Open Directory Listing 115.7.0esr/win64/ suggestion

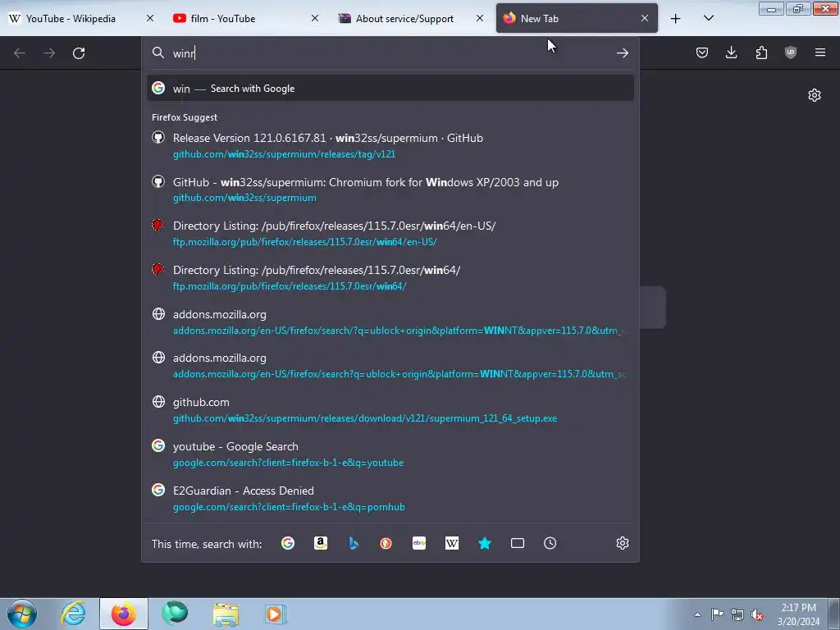point(390,277)
